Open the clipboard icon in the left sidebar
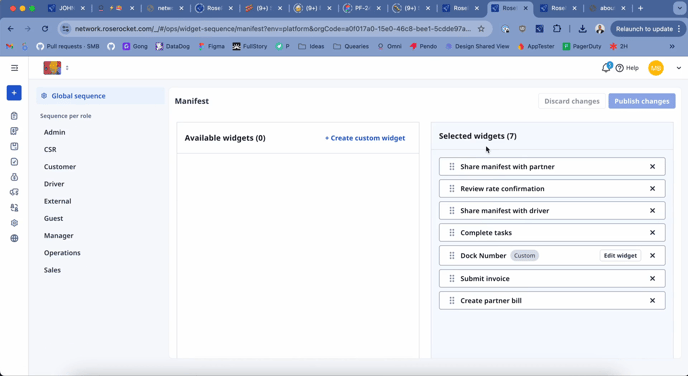The height and width of the screenshot is (376, 688). click(x=14, y=116)
